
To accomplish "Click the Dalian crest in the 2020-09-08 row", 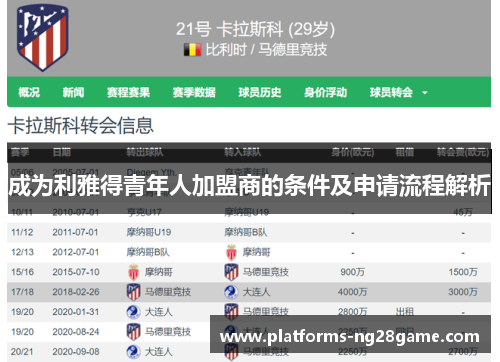I will (133, 352).
